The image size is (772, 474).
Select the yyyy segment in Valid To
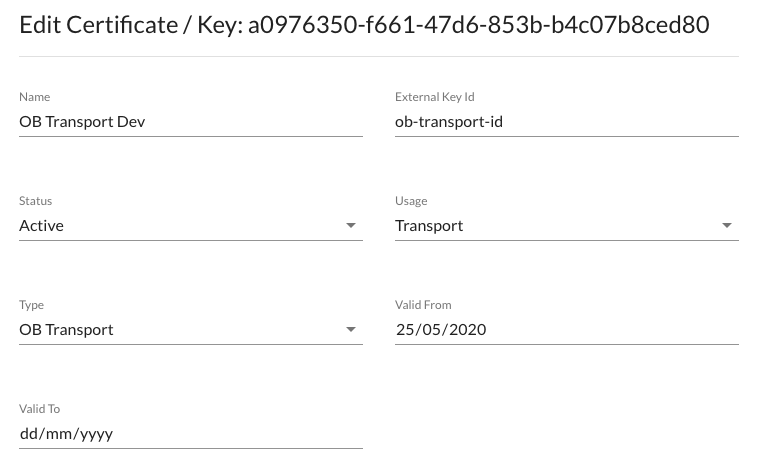click(94, 434)
